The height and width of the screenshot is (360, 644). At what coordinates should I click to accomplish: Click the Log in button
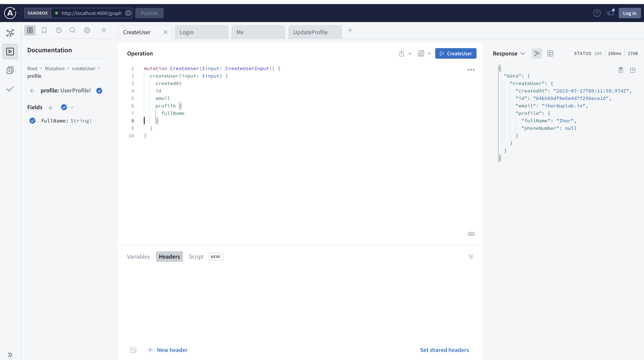pos(629,13)
